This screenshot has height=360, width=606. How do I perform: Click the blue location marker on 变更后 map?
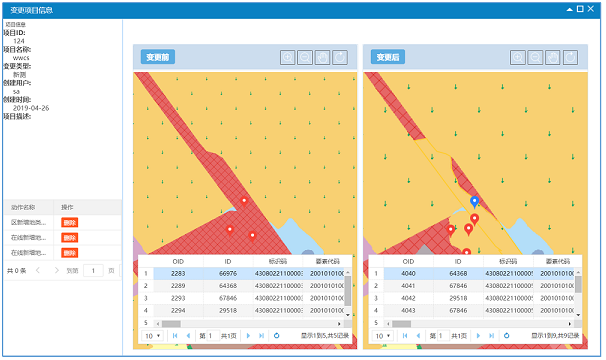coord(475,201)
